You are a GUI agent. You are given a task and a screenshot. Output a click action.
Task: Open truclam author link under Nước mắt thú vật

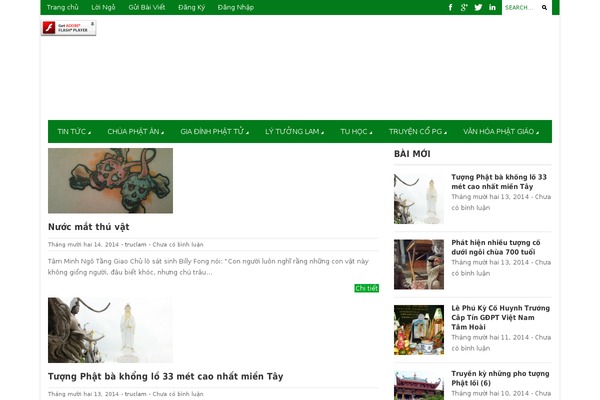[135, 244]
